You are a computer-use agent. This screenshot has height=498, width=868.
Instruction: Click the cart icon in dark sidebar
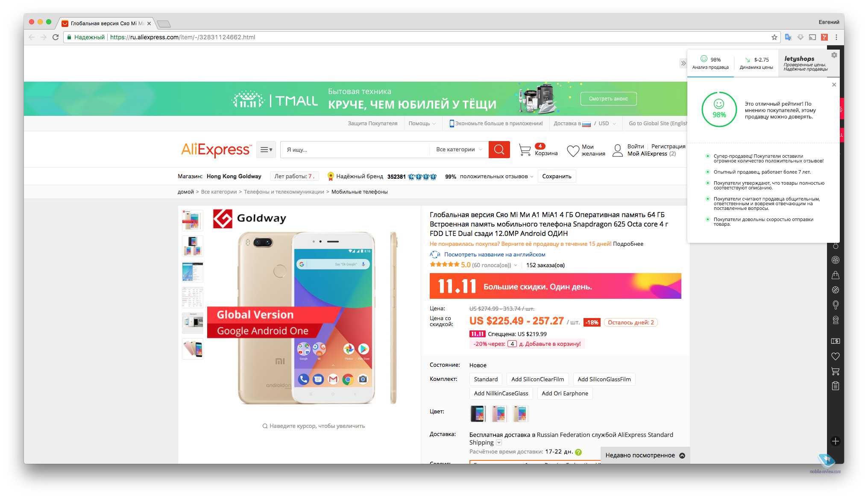[836, 371]
